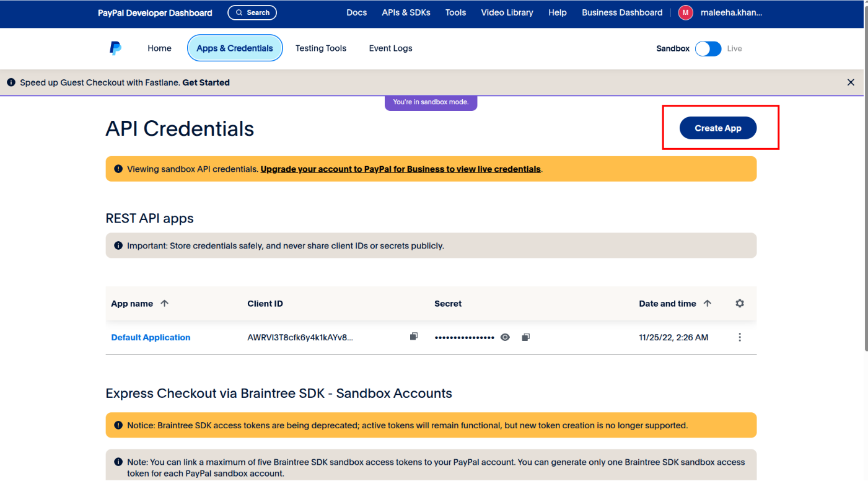Open the Help menu
Viewport: 868px width, 481px height.
tap(558, 12)
